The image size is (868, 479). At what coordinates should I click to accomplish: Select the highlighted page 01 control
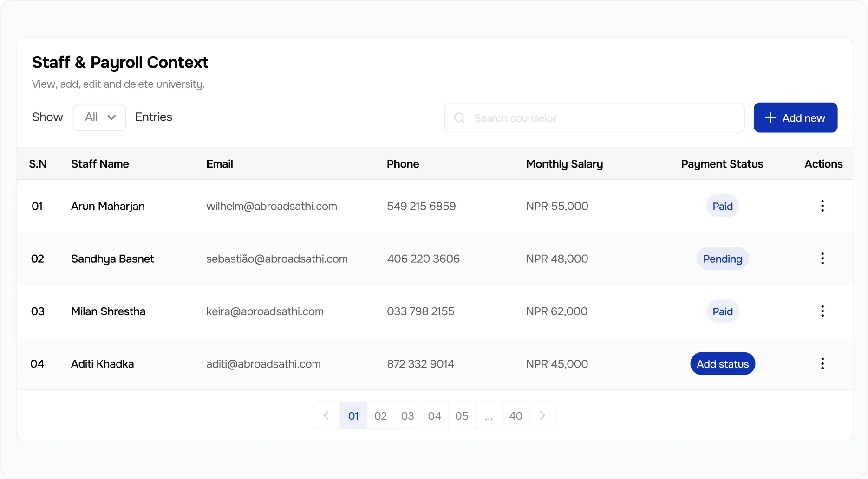click(x=353, y=415)
